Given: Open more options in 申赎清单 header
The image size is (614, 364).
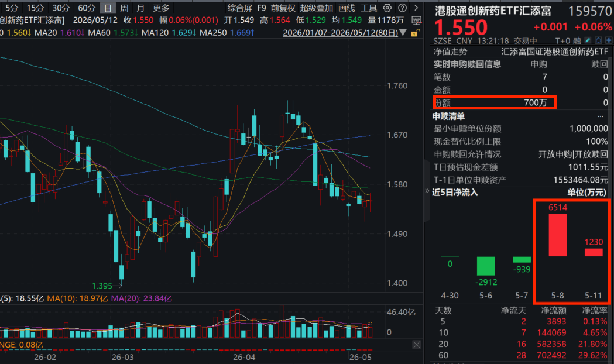Looking at the screenshot, I should click(x=601, y=116).
